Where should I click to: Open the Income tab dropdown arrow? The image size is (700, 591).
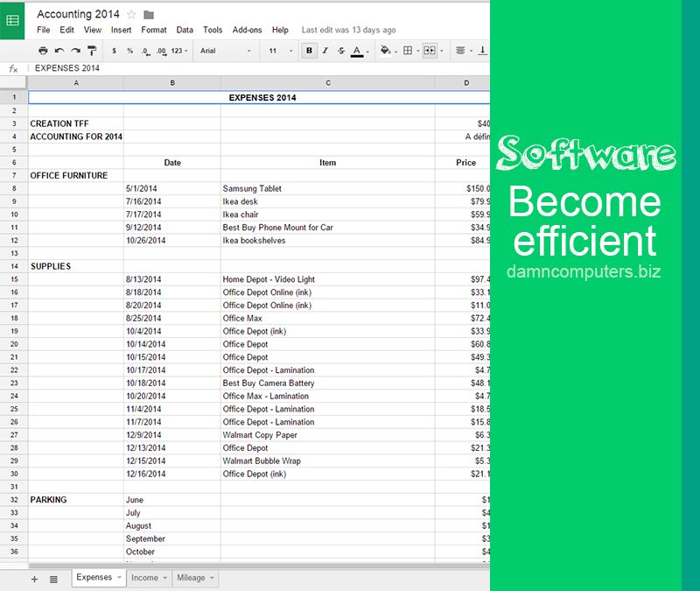coord(164,578)
